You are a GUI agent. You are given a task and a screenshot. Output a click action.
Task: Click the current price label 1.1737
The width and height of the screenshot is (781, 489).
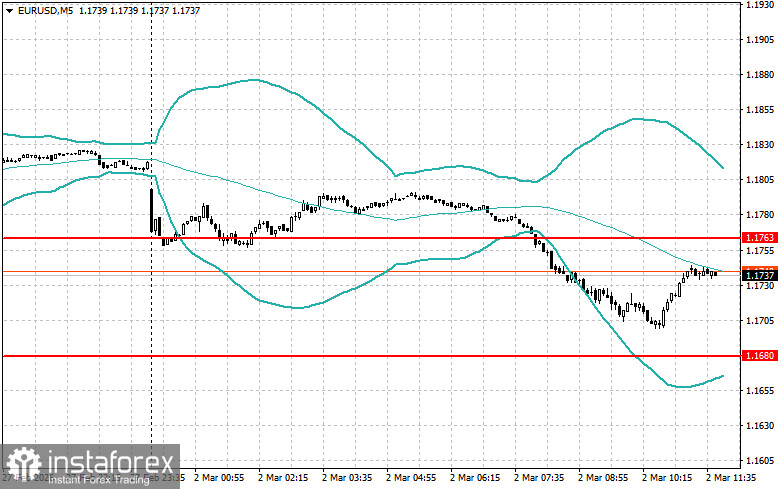(x=760, y=275)
